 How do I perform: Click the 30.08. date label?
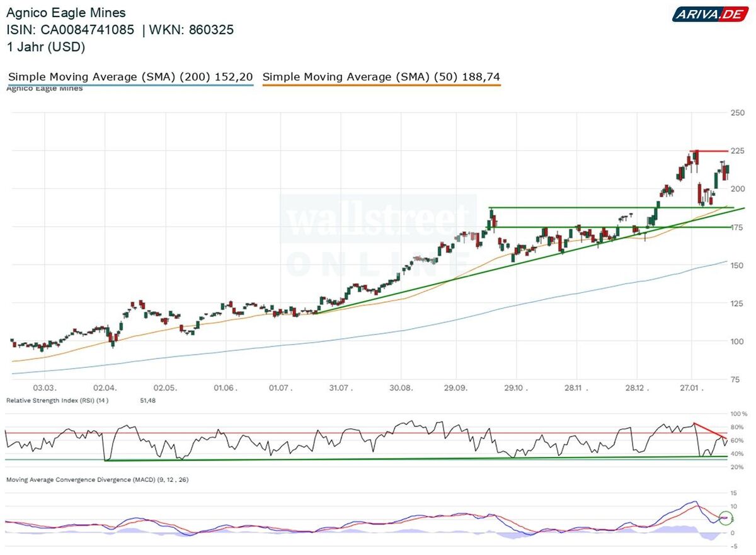click(401, 388)
